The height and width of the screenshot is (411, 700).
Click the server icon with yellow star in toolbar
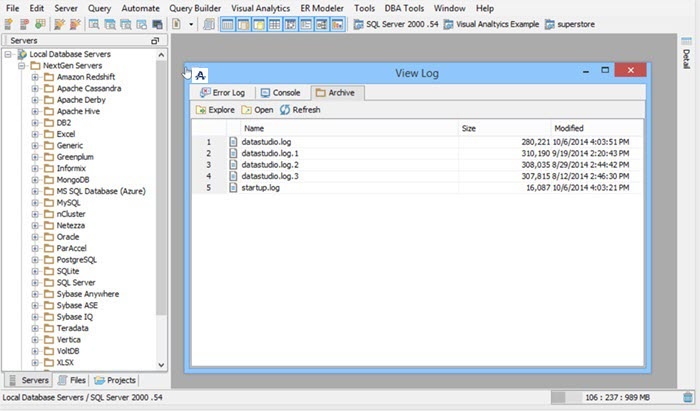(8, 24)
